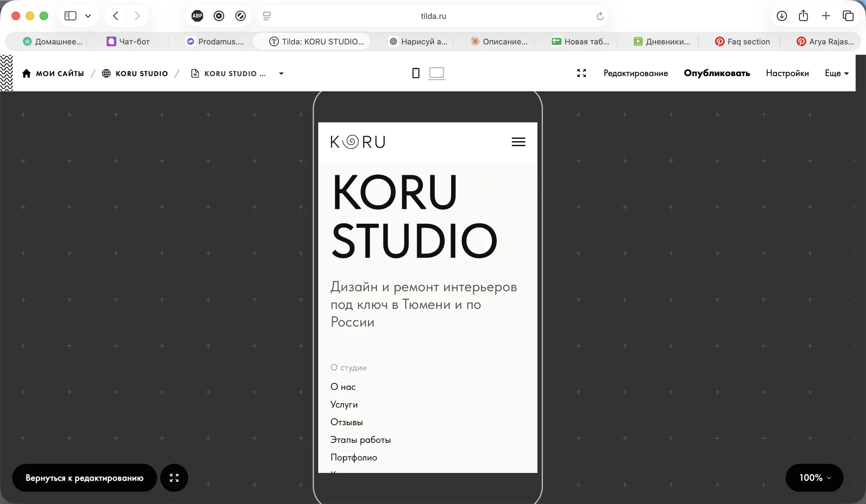
Task: Click Услуги link in preview
Action: click(344, 404)
